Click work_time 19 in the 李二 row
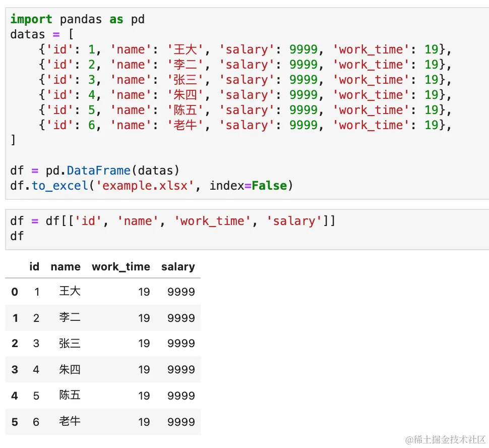 tap(144, 318)
